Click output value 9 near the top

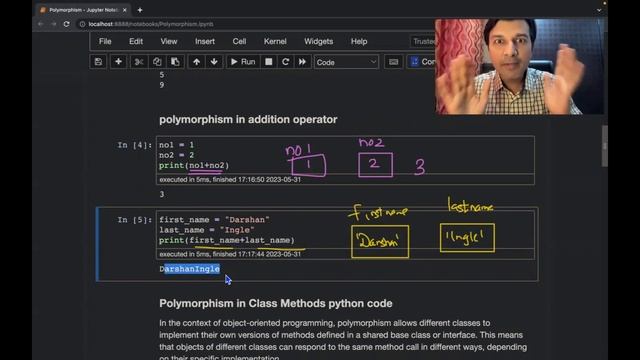(x=162, y=85)
